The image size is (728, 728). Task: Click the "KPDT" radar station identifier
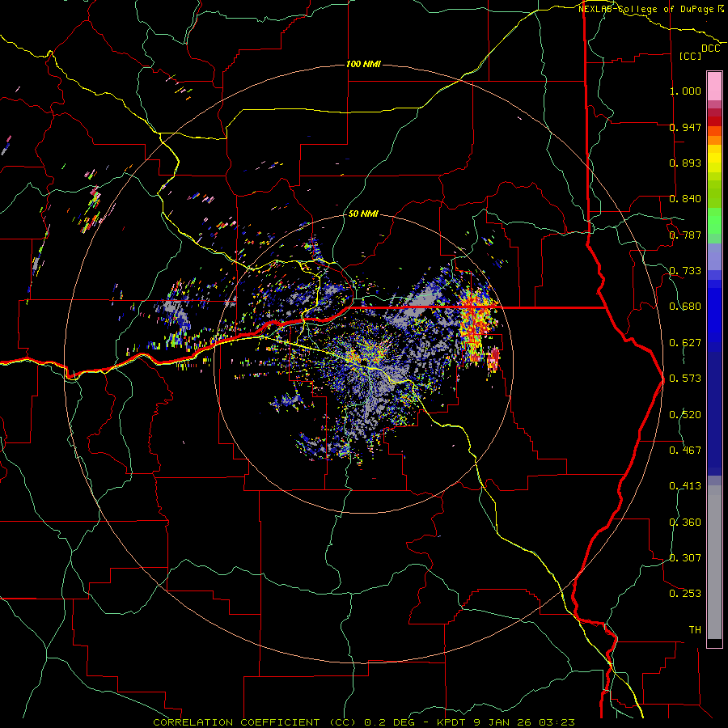(451, 722)
